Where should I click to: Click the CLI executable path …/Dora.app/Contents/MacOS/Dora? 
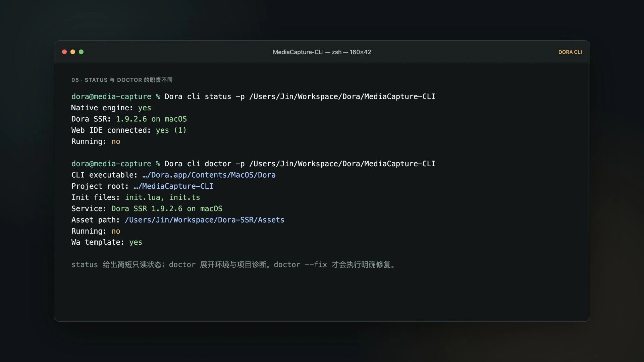pyautogui.click(x=209, y=175)
